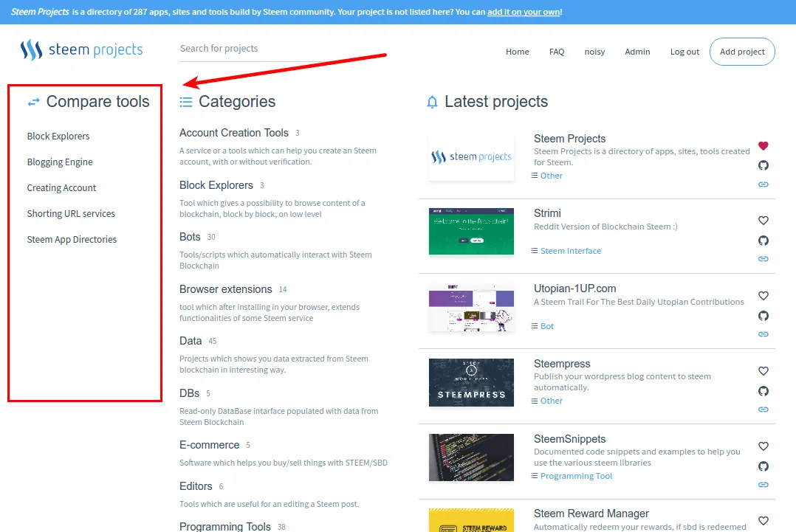This screenshot has height=532, width=796.
Task: Favorite Steempress with heart icon
Action: pyautogui.click(x=763, y=371)
